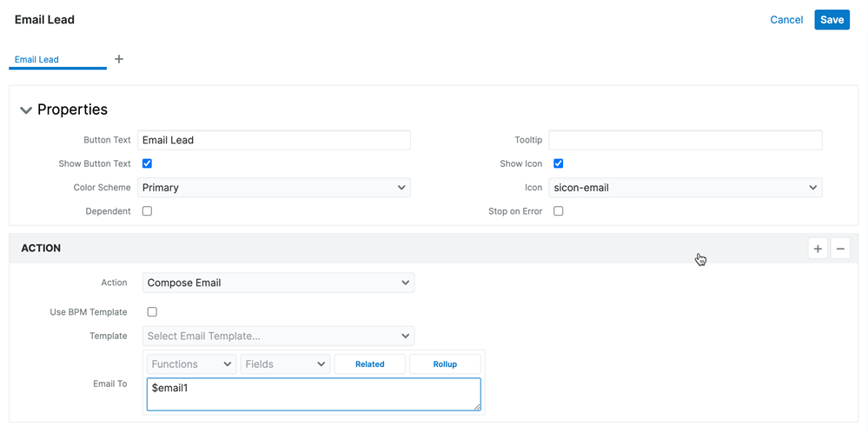Click the plus icon to add new tab
Image resolution: width=868 pixels, height=433 pixels.
coord(119,59)
